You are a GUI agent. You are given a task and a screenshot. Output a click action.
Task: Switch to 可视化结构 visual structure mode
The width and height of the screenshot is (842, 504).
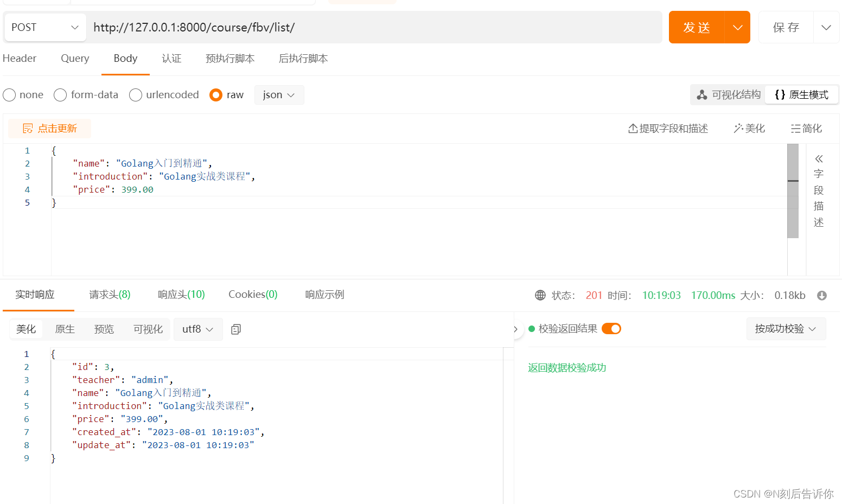(729, 95)
